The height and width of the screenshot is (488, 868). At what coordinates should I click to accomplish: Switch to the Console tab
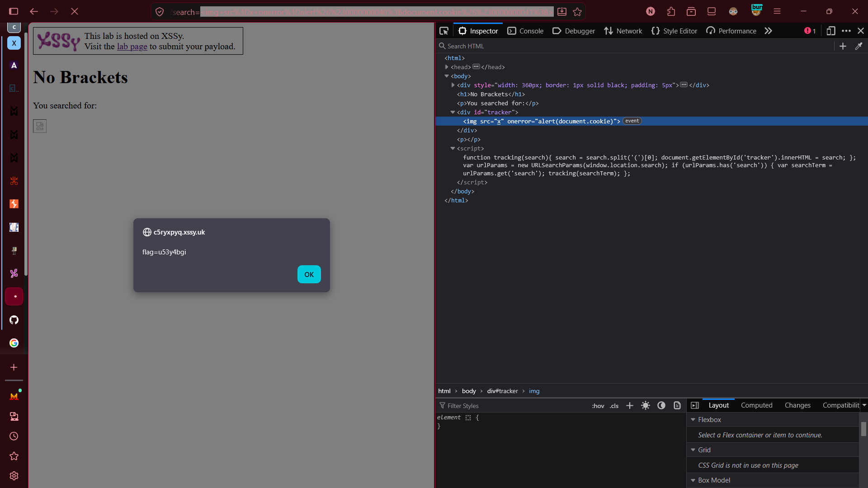click(525, 31)
